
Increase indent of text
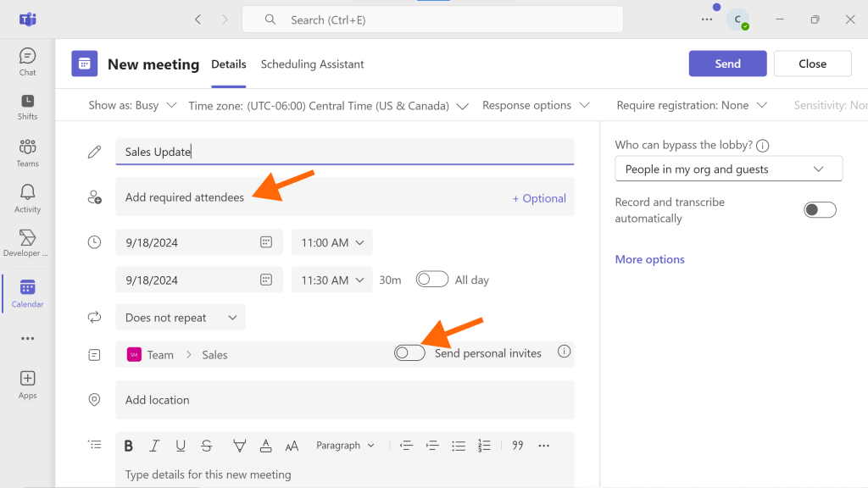(x=432, y=446)
